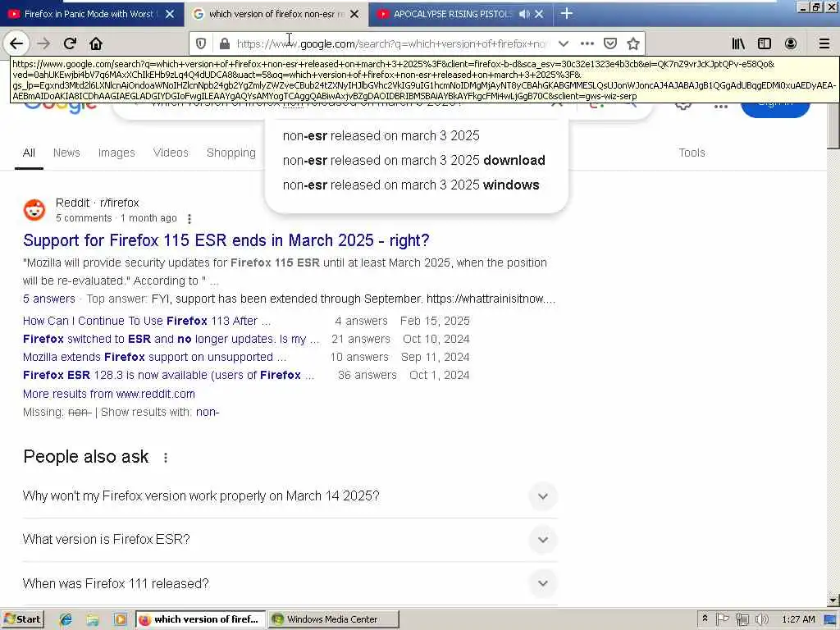
Task: Close the Apocalypse Rising Pistol tab
Action: [x=539, y=14]
